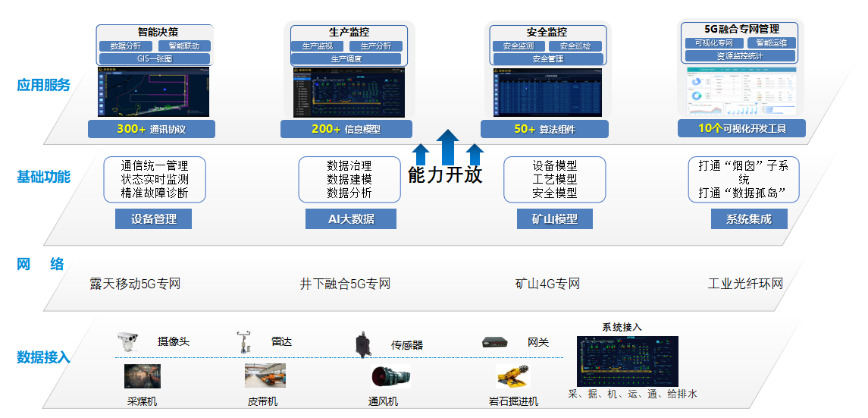Screen dimensions: 868x418
Task: Click the 生产调度 button
Action: coord(346,58)
